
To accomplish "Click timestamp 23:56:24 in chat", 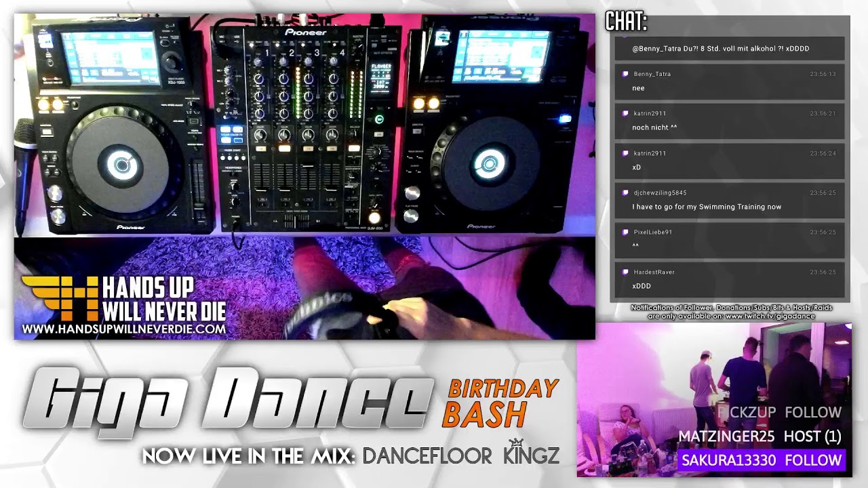I will point(823,153).
